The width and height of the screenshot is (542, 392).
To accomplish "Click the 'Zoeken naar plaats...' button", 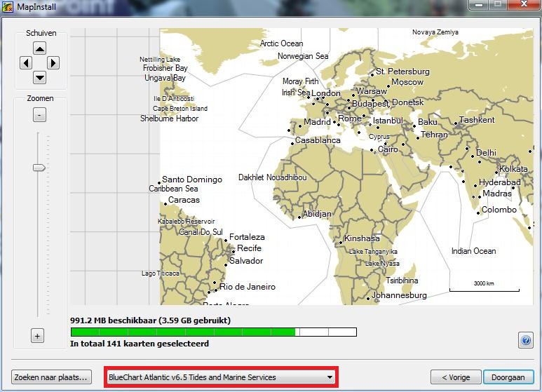I will [x=51, y=377].
